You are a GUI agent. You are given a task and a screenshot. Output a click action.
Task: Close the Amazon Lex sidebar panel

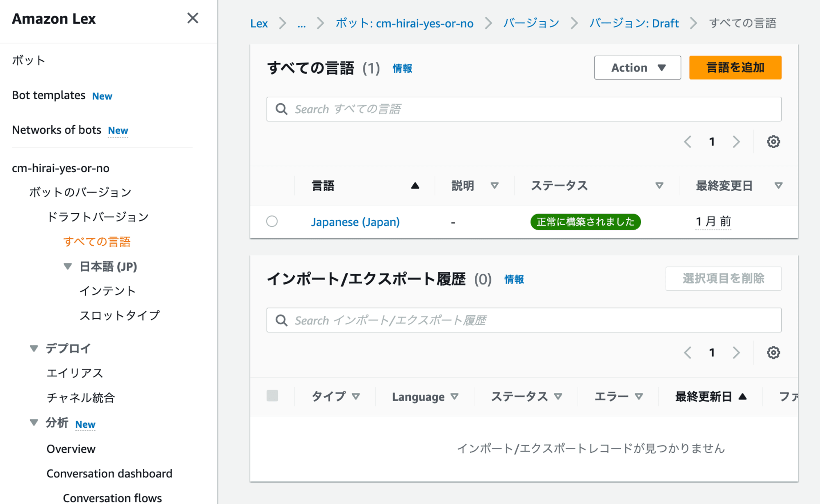click(193, 18)
